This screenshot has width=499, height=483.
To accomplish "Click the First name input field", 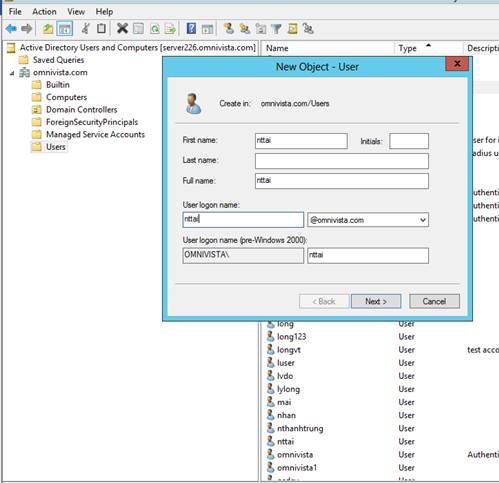I will 301,141.
